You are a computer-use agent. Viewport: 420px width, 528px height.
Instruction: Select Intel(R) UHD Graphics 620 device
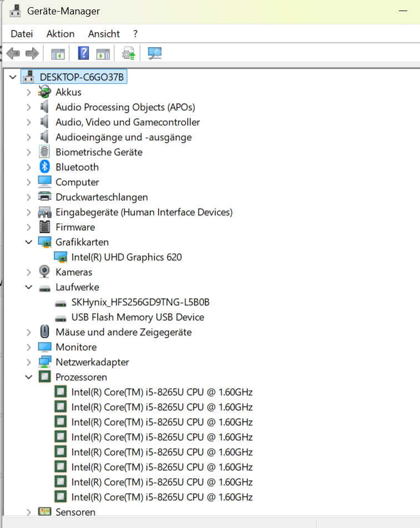click(127, 257)
